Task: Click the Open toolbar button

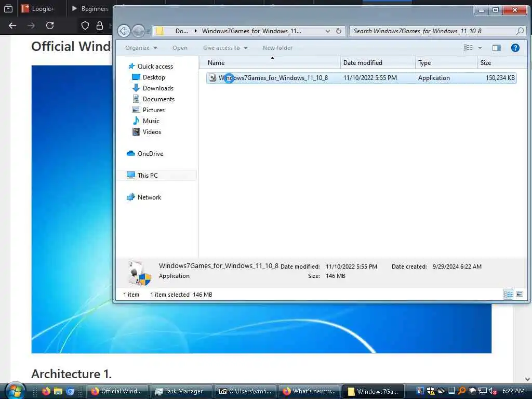Action: (180, 48)
